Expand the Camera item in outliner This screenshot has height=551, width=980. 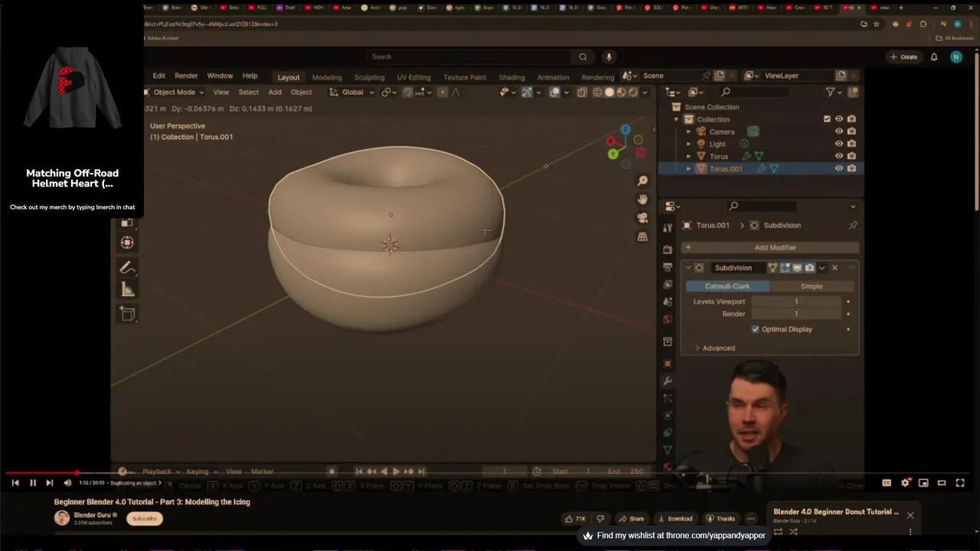688,132
